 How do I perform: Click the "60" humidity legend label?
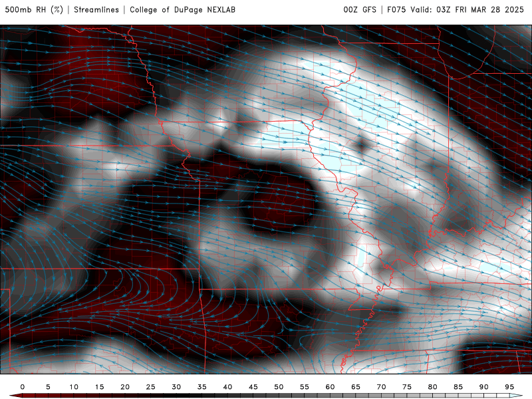click(330, 387)
